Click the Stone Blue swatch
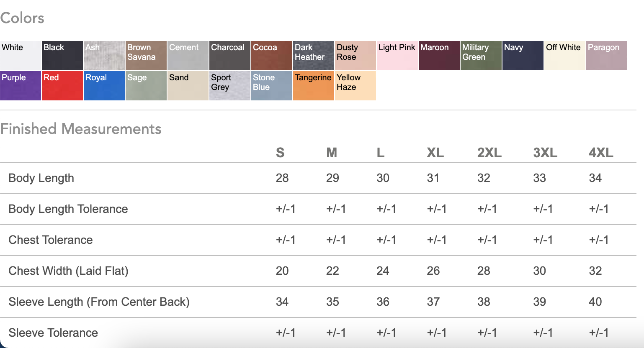The height and width of the screenshot is (348, 644). [272, 86]
